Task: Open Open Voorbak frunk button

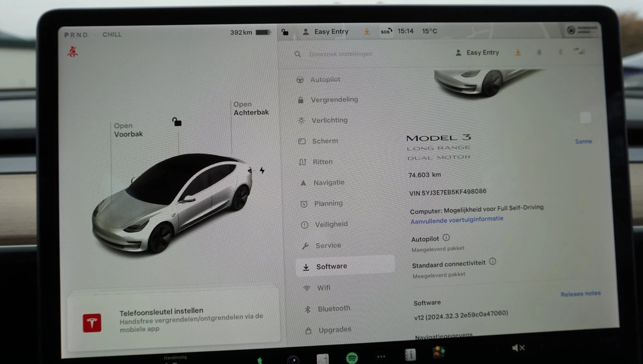Action: [x=129, y=130]
